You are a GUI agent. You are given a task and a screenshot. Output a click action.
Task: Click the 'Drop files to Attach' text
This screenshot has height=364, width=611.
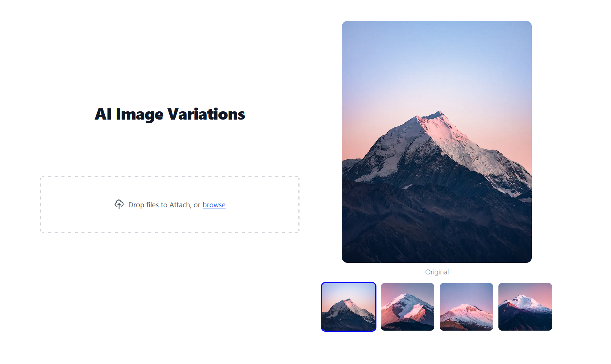[160, 205]
